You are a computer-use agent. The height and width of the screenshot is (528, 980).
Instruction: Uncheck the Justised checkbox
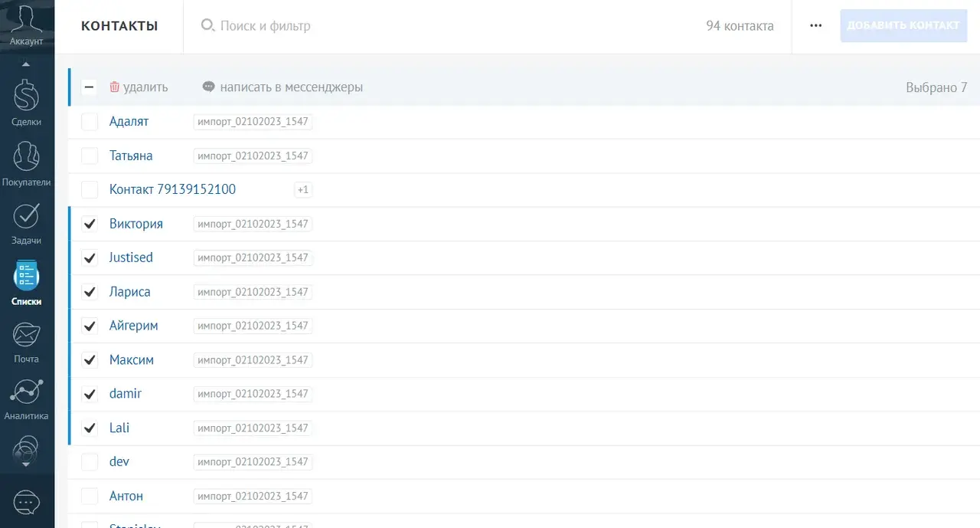point(90,257)
